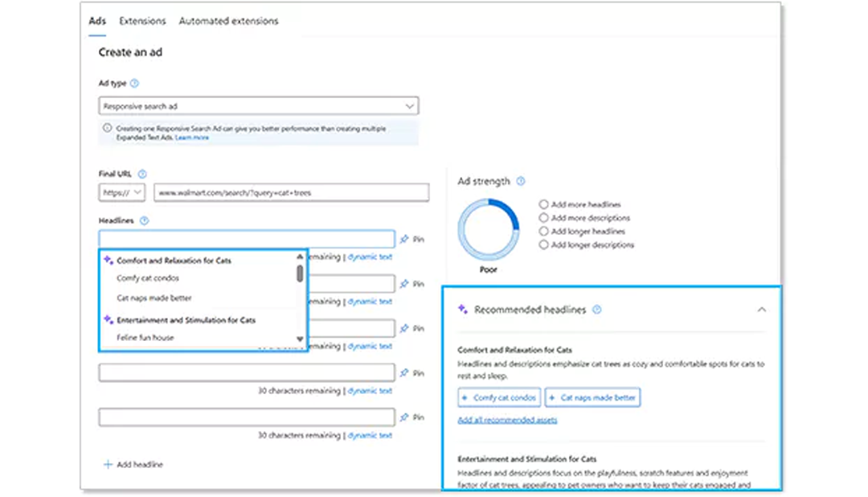Click the Final URL info icon
Screen dimensions: 868x497
click(x=141, y=173)
